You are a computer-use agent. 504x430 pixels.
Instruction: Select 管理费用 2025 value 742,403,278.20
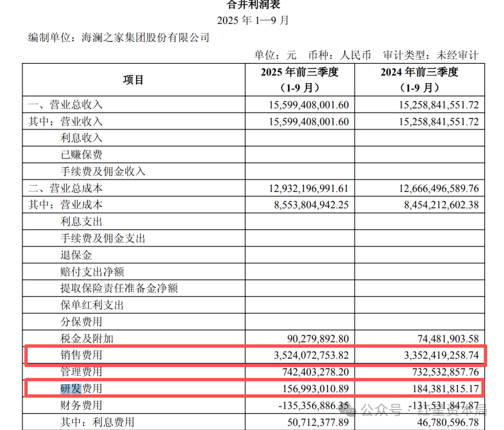pyautogui.click(x=315, y=372)
